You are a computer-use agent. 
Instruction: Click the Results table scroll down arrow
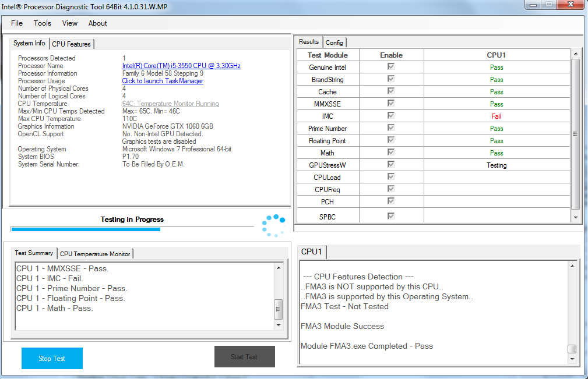tap(576, 218)
